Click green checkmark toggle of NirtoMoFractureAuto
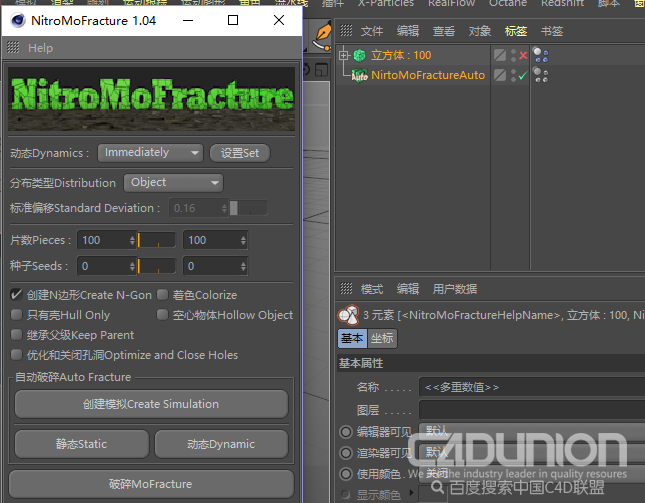The height and width of the screenshot is (503, 645). 523,75
